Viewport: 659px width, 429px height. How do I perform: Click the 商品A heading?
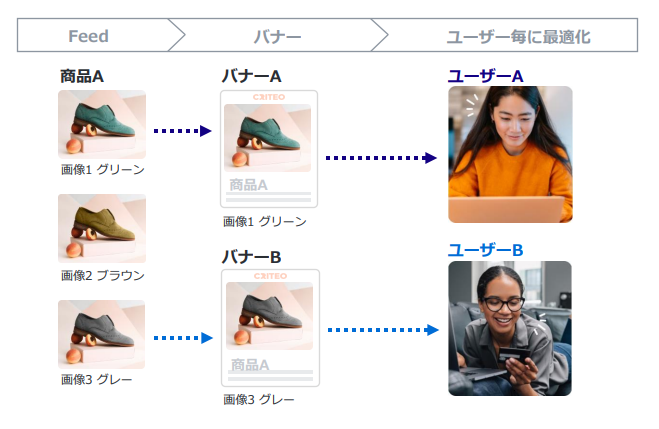point(82,76)
